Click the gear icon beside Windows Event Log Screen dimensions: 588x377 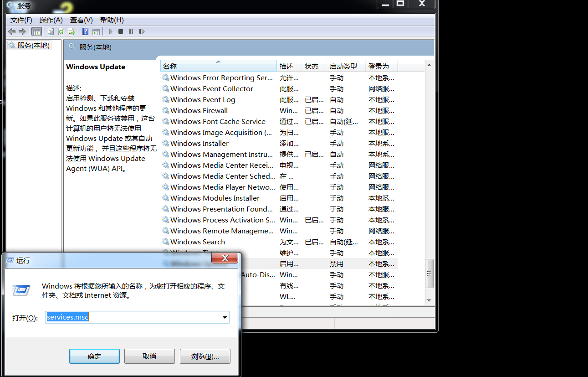166,99
